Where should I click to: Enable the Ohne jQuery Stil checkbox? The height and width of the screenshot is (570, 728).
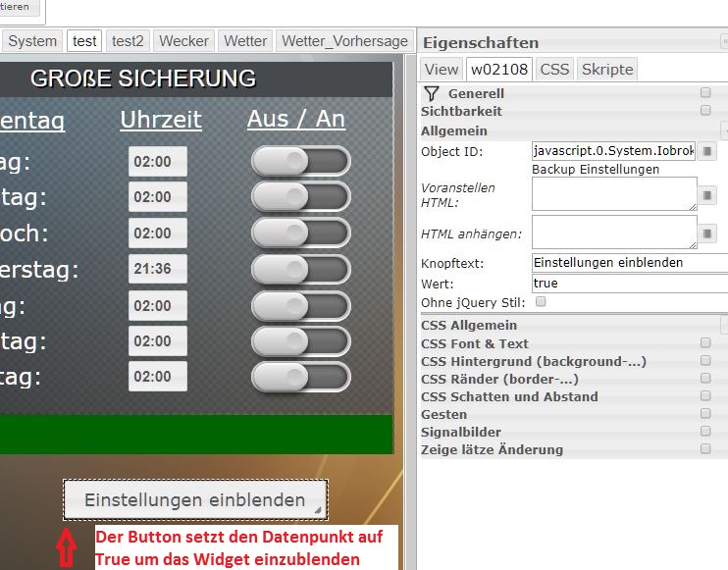[x=541, y=302]
